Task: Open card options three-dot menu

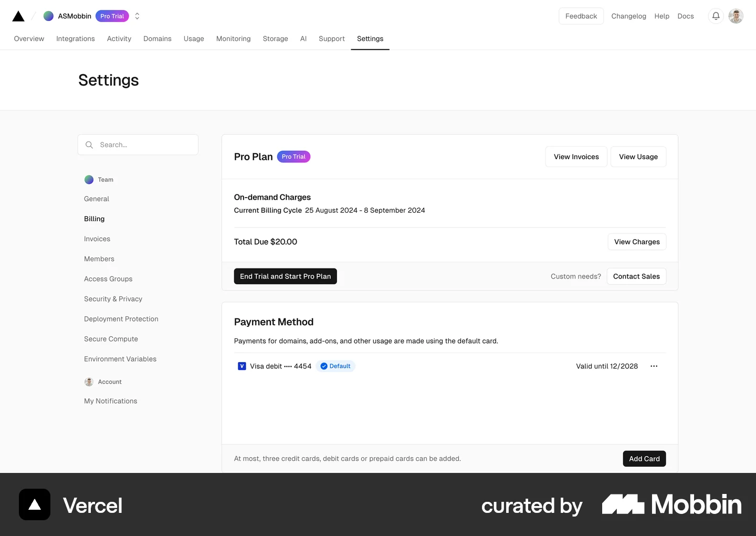Action: 654,366
